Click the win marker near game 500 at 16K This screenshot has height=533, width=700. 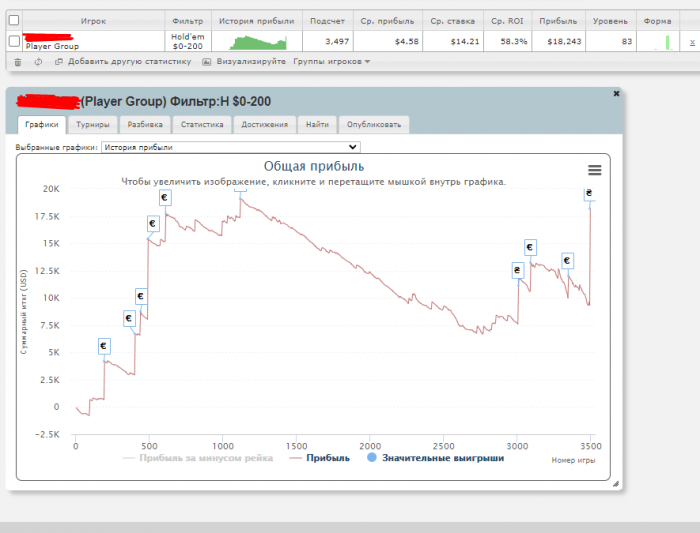pos(153,224)
